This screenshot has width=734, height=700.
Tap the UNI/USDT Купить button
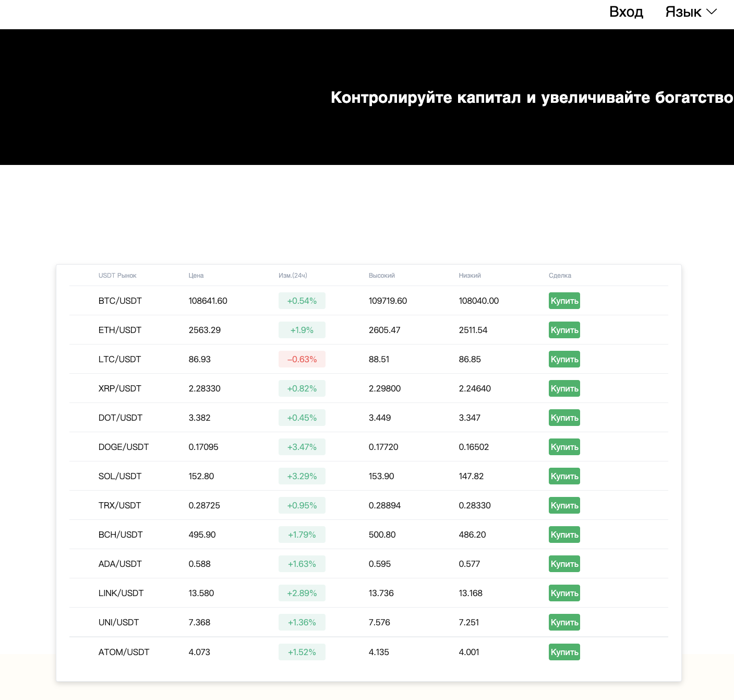(564, 622)
